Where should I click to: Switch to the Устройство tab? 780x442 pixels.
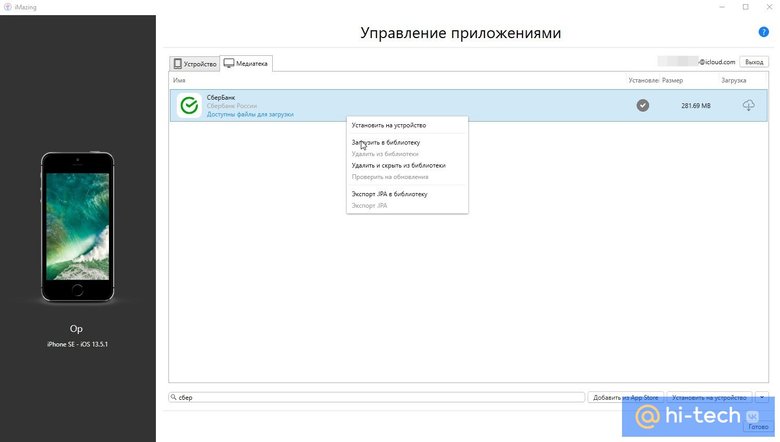195,64
